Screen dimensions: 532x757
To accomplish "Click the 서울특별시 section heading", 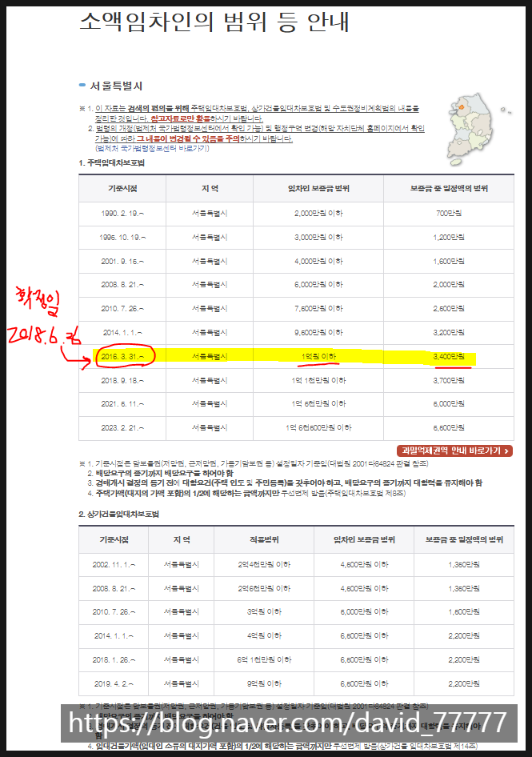I will point(116,86).
